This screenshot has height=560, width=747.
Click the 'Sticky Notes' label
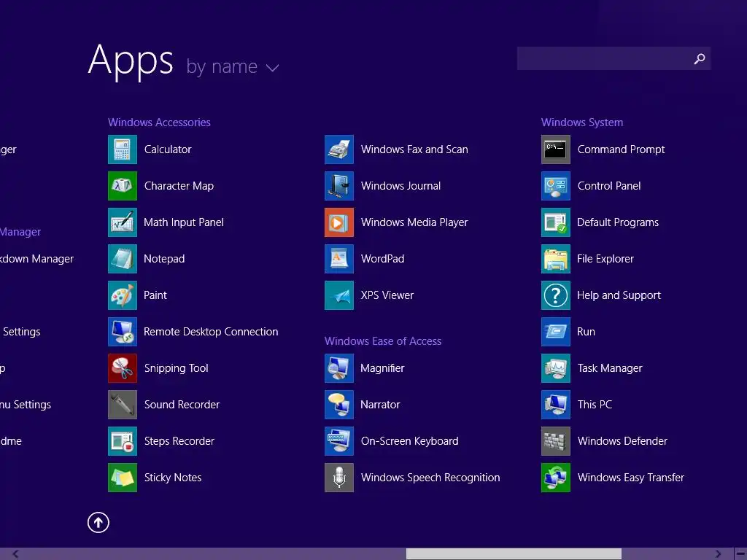point(173,478)
